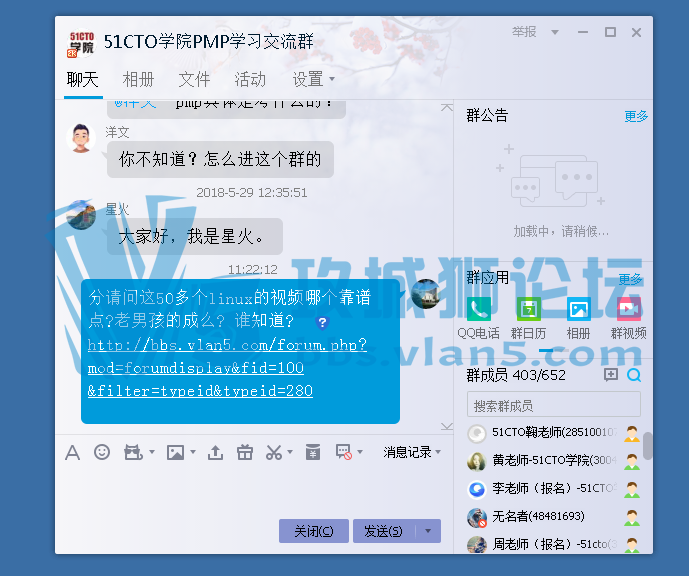Switch to the 活动 tab
689x576 pixels.
pos(250,80)
